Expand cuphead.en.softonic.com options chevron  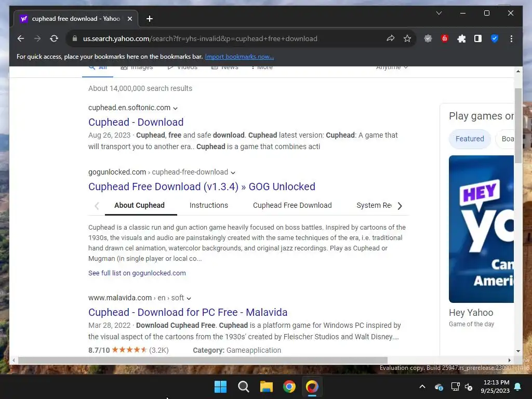pos(176,108)
